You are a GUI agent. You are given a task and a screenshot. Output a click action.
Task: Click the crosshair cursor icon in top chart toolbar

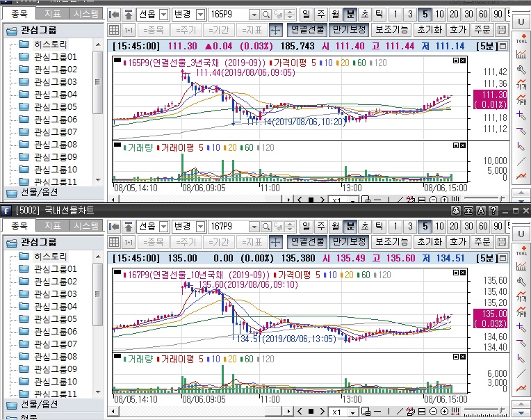(275, 30)
